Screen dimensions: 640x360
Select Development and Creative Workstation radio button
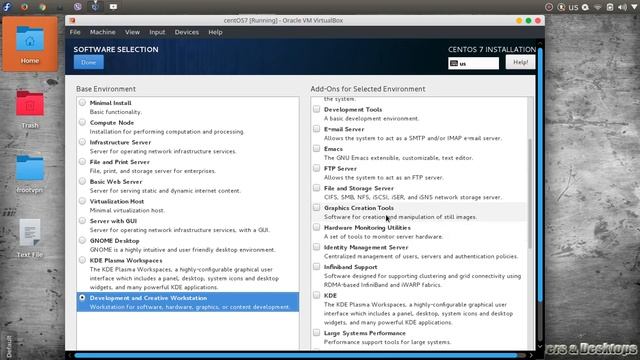[82, 298]
